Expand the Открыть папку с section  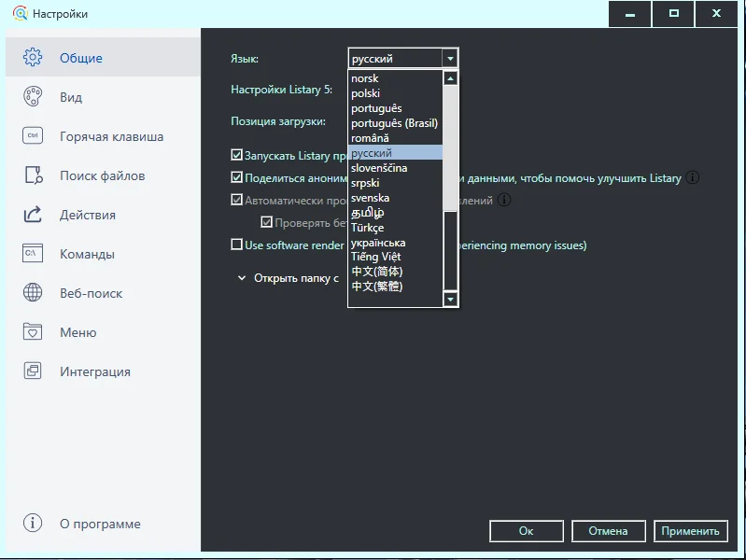(242, 278)
